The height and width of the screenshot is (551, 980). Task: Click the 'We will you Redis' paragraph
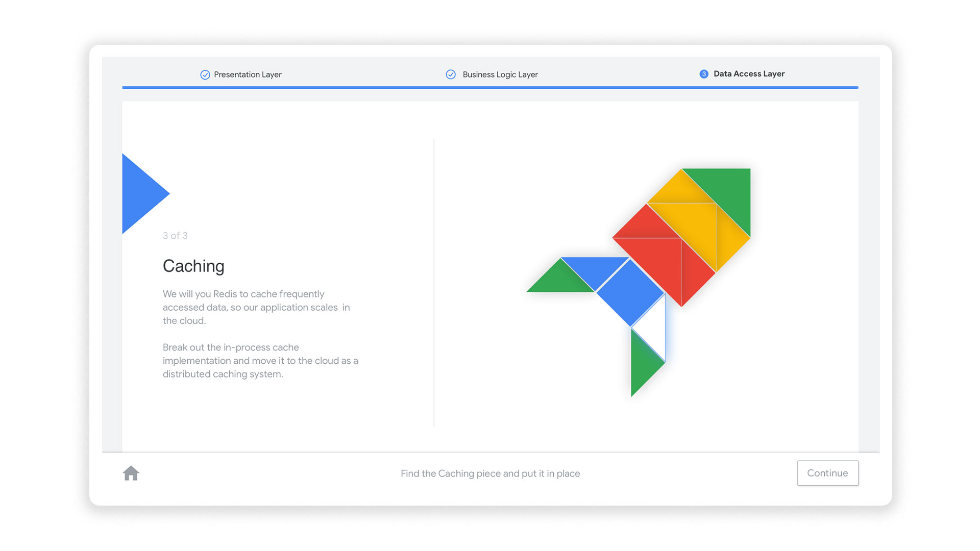click(x=256, y=307)
